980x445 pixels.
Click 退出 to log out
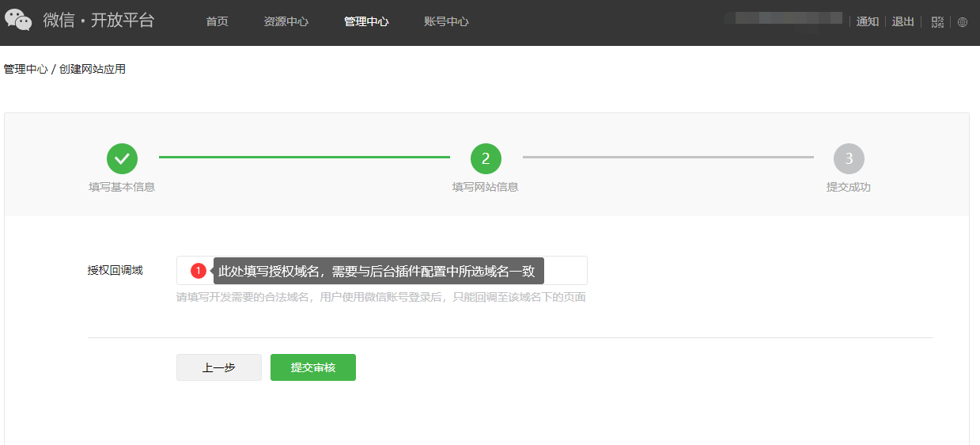coord(902,22)
